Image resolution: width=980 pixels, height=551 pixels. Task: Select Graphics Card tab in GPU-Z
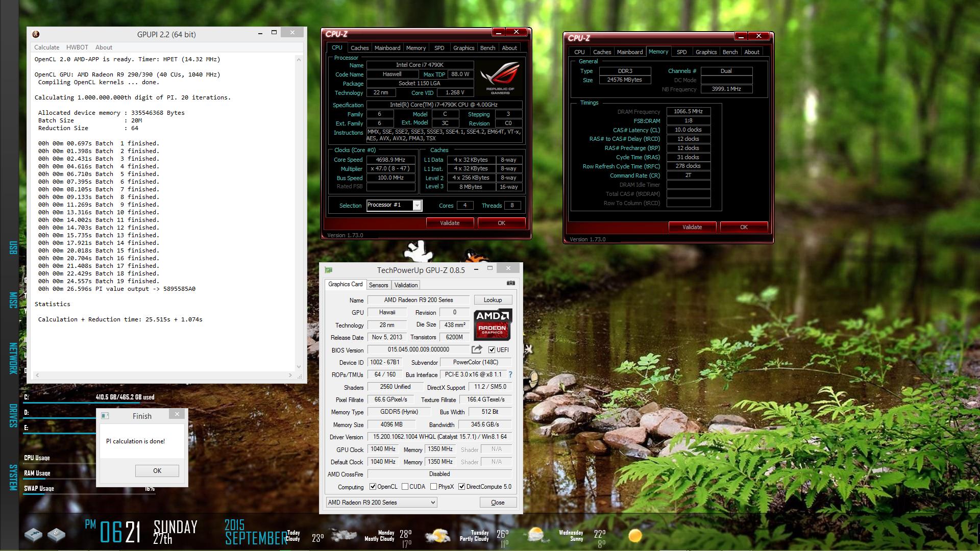[346, 284]
